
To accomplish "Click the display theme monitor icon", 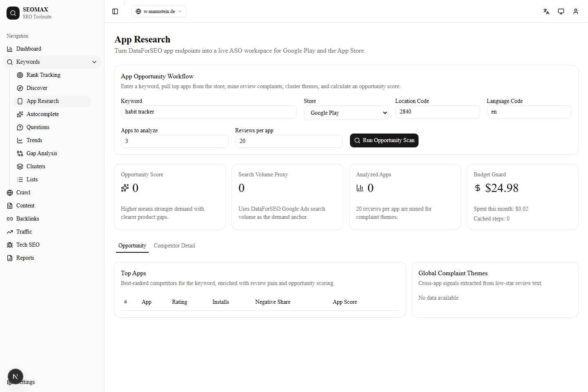I will tap(561, 11).
